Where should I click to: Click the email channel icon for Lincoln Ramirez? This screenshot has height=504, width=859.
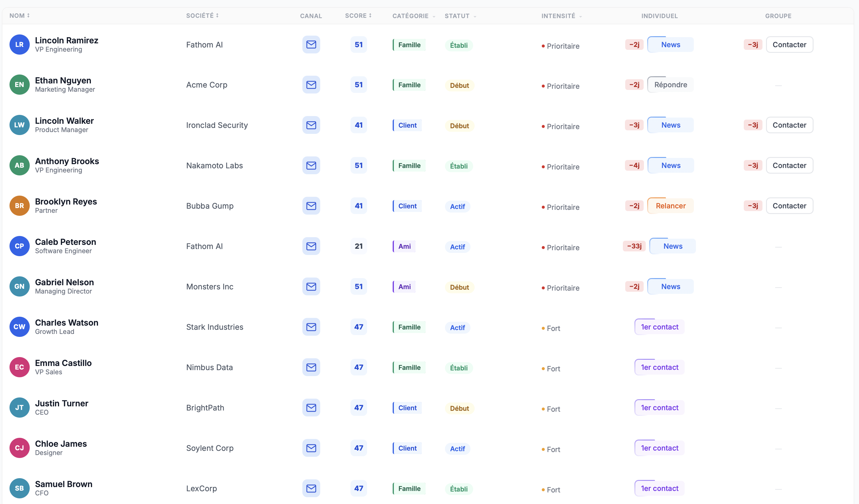pyautogui.click(x=311, y=45)
